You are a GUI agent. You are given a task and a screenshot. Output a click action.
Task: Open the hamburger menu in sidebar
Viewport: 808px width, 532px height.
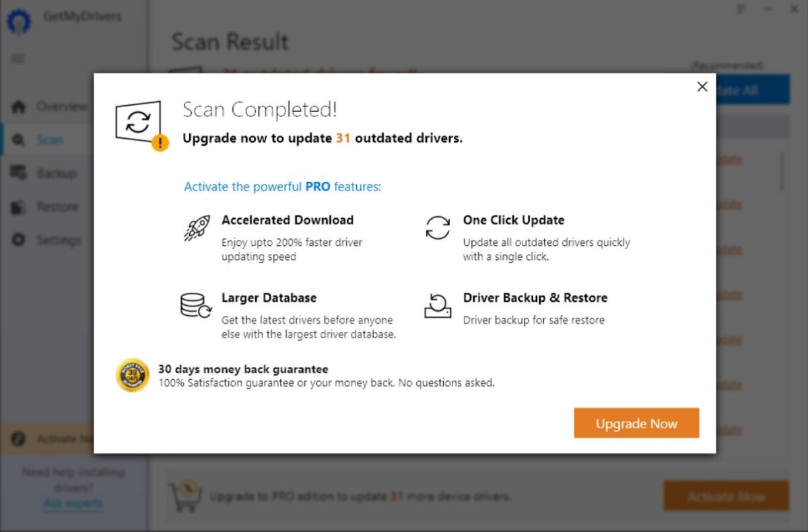pos(18,59)
